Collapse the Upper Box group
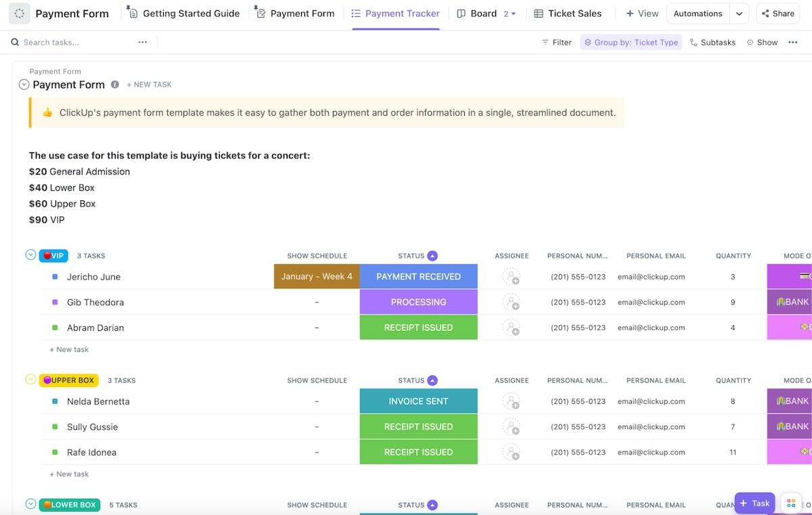 pyautogui.click(x=30, y=380)
